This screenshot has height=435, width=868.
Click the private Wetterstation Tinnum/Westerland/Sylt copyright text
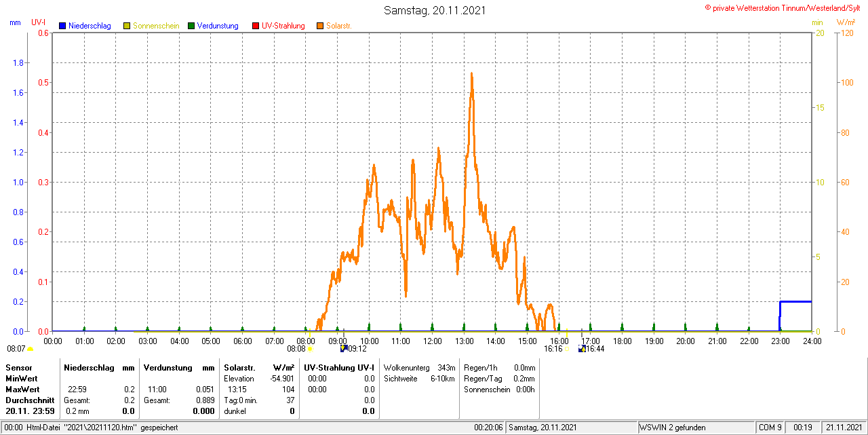(784, 7)
